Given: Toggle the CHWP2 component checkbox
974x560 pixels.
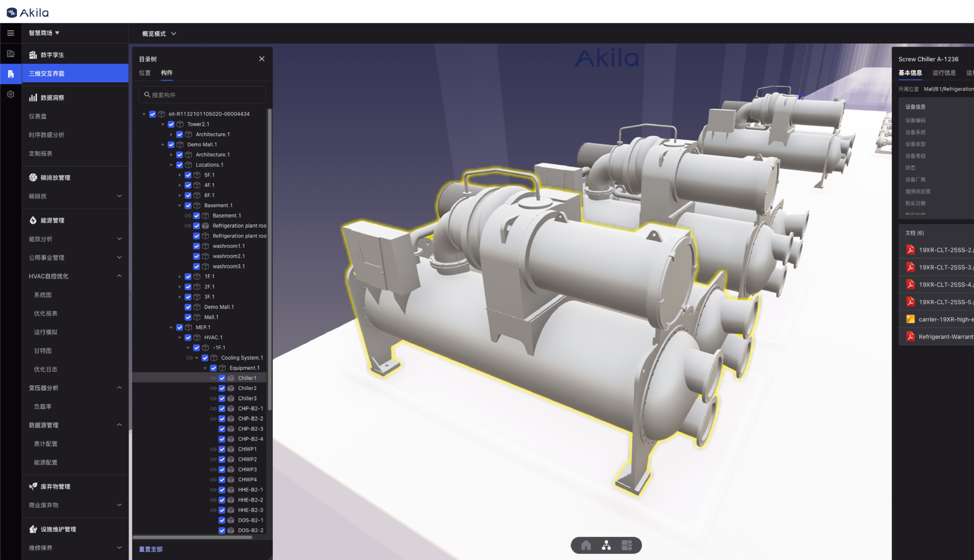Looking at the screenshot, I should click(x=222, y=459).
